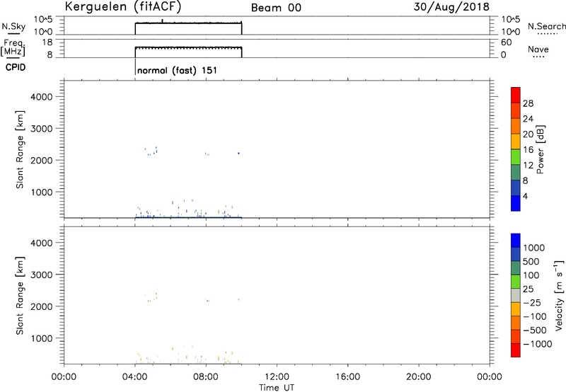Click the date '30/Aug/2018'
The image size is (566, 392).
451,7
